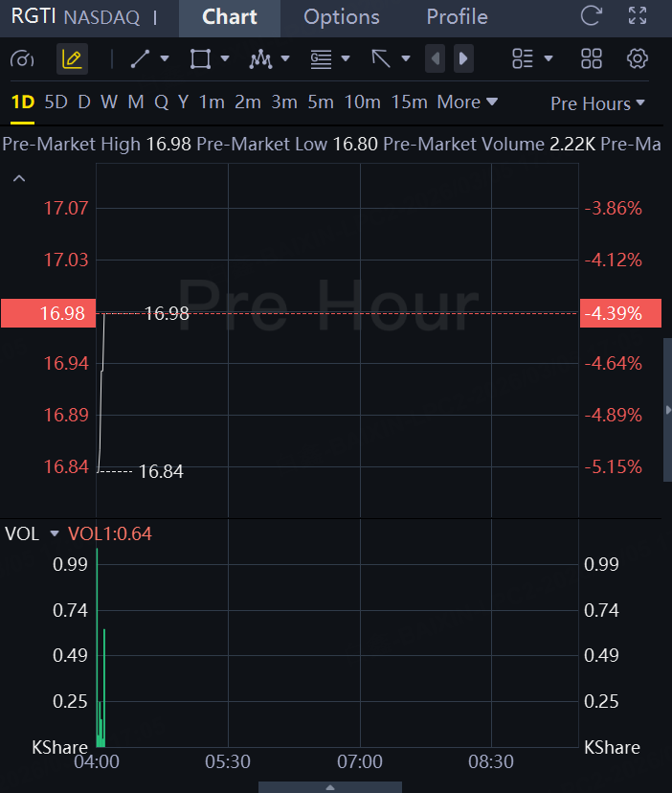The width and height of the screenshot is (672, 793).
Task: Select the 15m interval
Action: tap(409, 102)
